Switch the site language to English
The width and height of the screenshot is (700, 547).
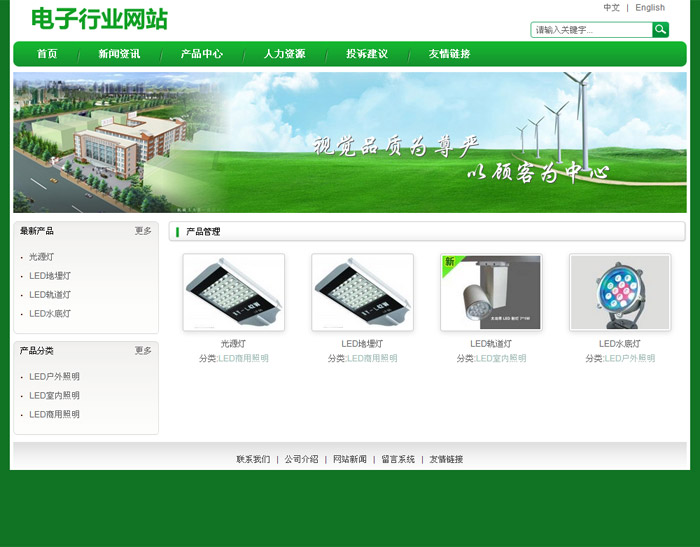click(650, 8)
